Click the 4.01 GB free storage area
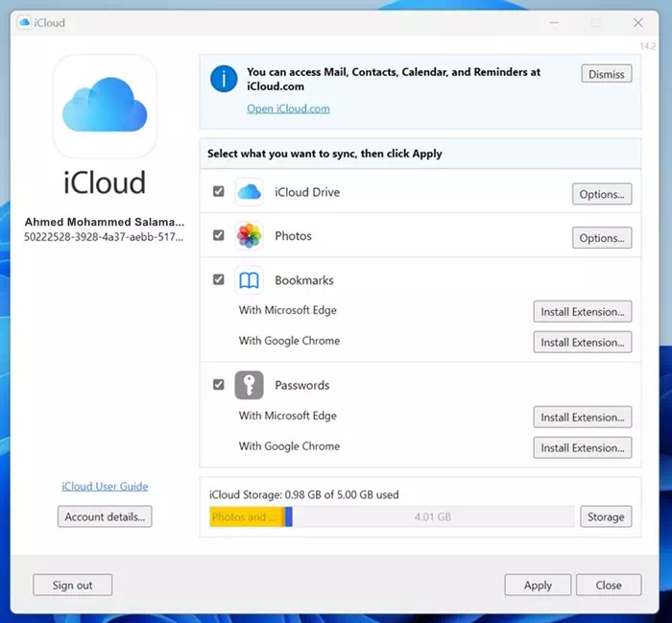Screen dimensions: 672x623 click(433, 516)
